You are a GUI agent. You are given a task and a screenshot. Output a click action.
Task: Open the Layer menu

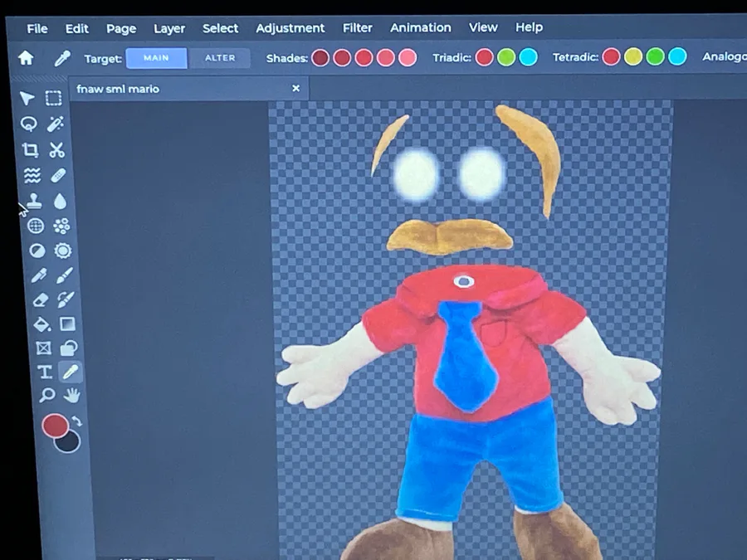[169, 29]
